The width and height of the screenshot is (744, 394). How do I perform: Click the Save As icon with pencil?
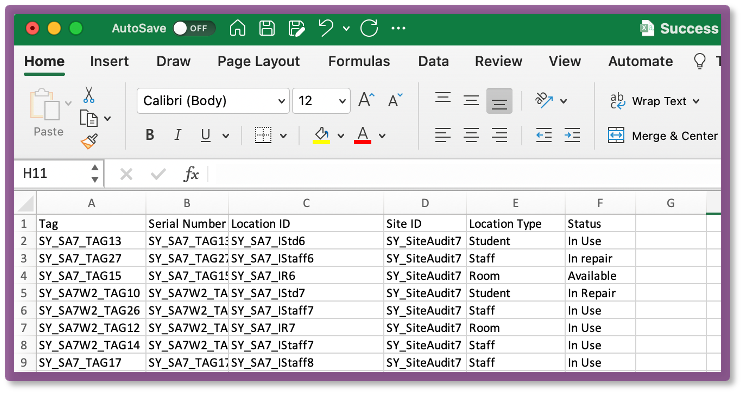(297, 28)
